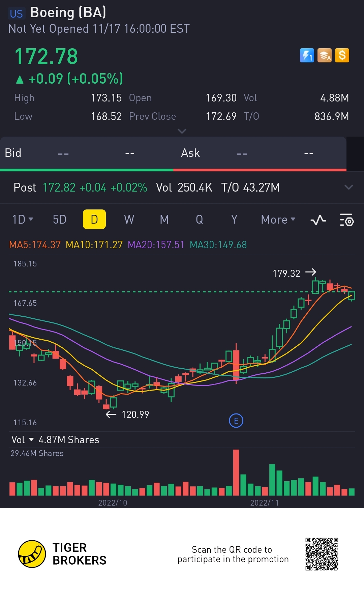
Task: Tap the Ask label
Action: 190,153
